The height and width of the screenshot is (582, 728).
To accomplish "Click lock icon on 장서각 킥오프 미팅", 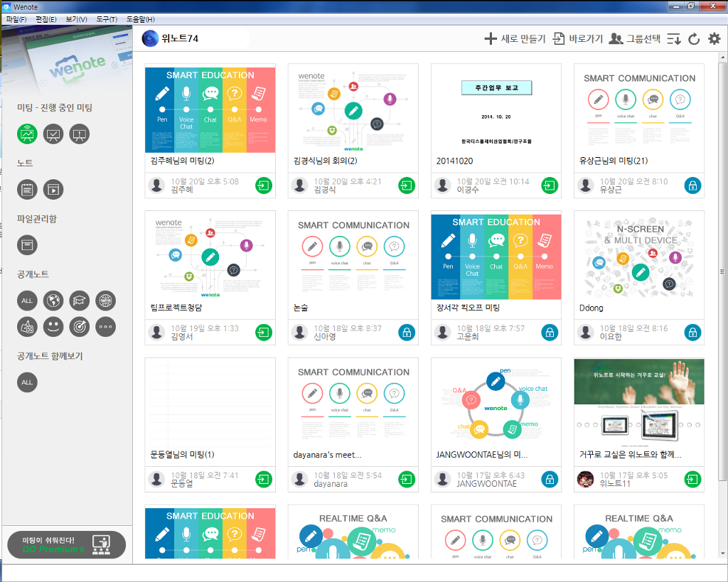I will [550, 333].
